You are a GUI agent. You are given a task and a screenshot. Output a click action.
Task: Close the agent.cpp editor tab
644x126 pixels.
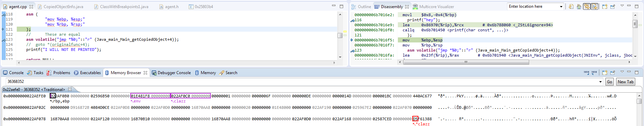pos(31,6)
